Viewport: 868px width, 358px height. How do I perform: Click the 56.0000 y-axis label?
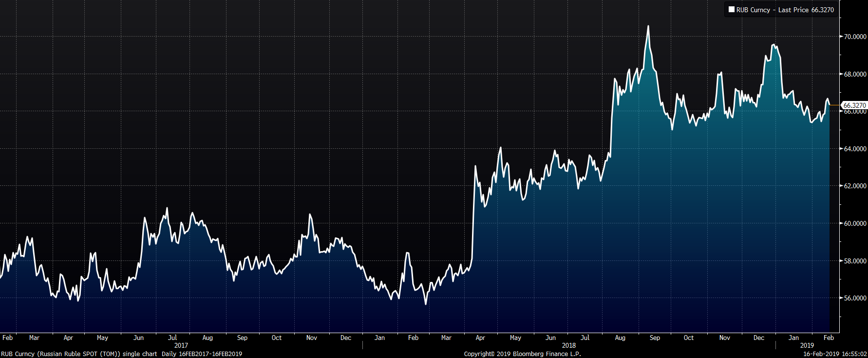[855, 298]
